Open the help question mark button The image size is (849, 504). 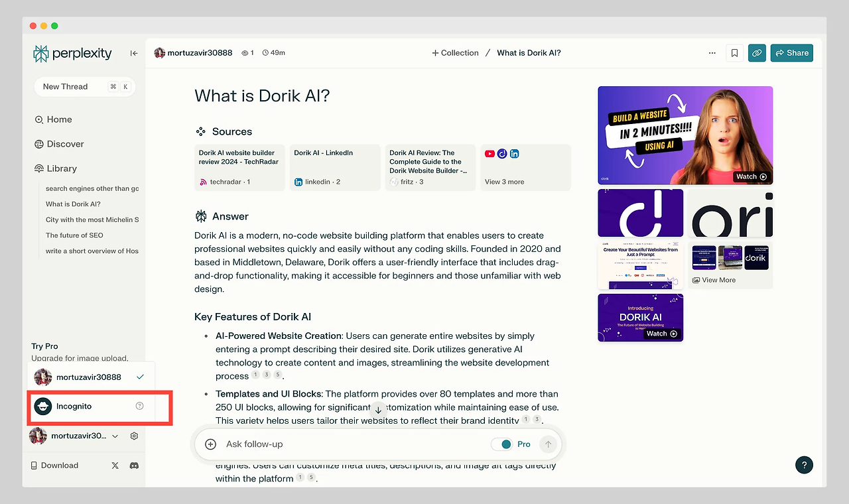tap(804, 465)
